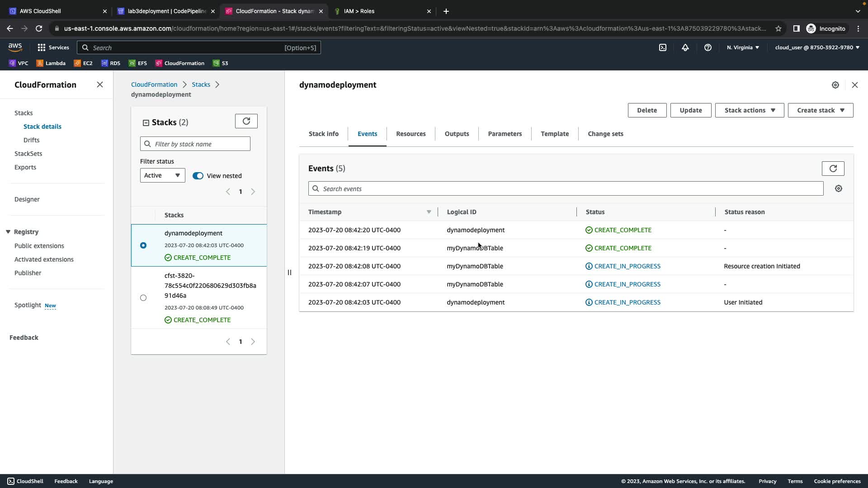Switch to the Resources tab
Viewport: 868px width, 488px height.
(x=410, y=134)
